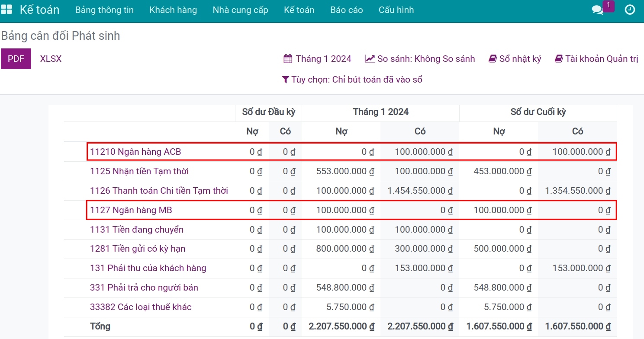The image size is (644, 339).
Task: Open account 1126 Thanh toán Chi tiền Tạm thời
Action: point(159,191)
